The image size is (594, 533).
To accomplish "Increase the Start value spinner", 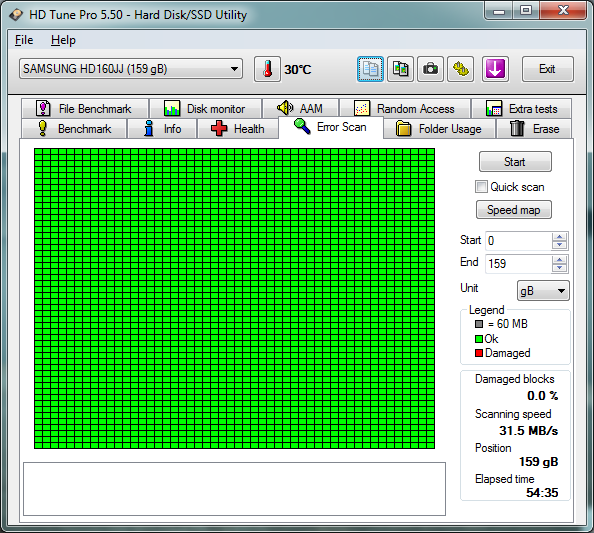I will pos(560,237).
